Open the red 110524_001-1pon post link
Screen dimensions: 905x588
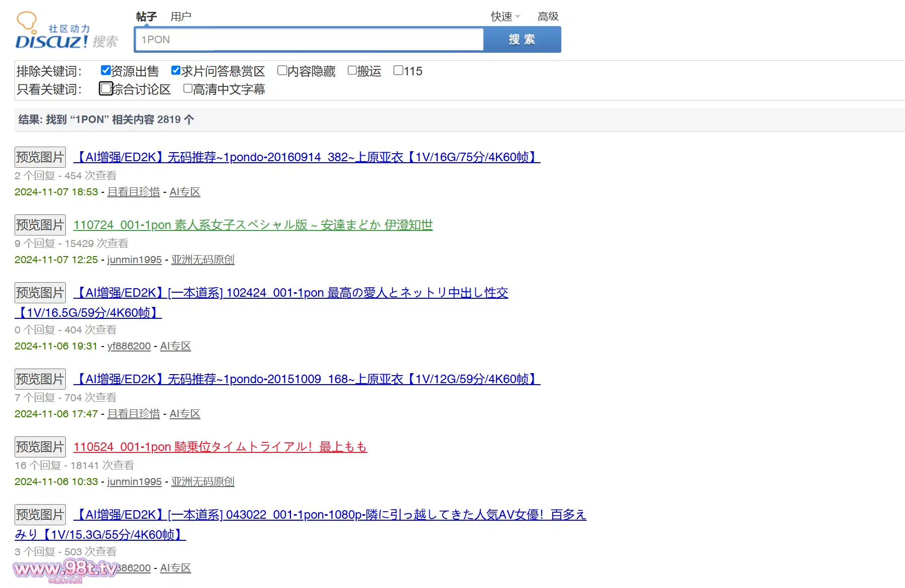(x=221, y=447)
